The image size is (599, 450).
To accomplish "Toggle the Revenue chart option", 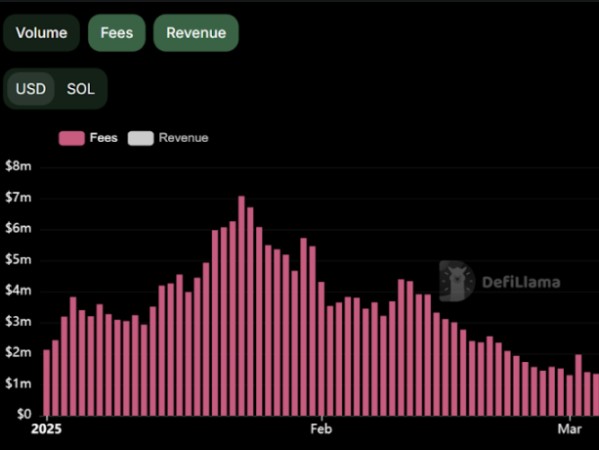I will pyautogui.click(x=196, y=33).
